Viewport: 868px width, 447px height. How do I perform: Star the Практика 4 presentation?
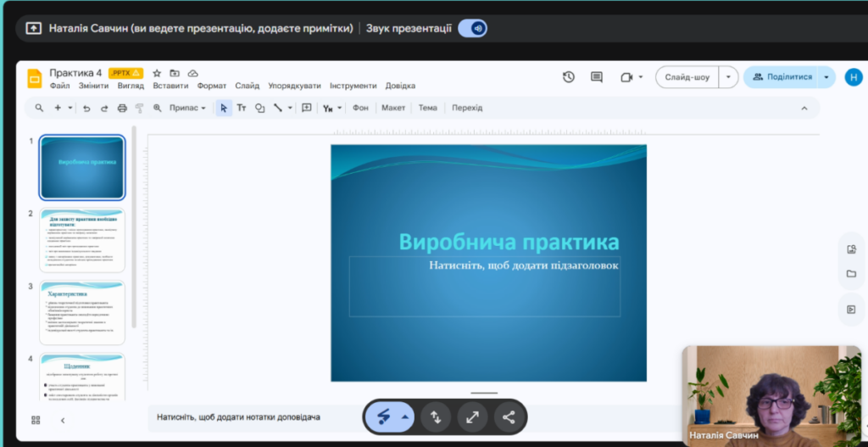click(157, 74)
